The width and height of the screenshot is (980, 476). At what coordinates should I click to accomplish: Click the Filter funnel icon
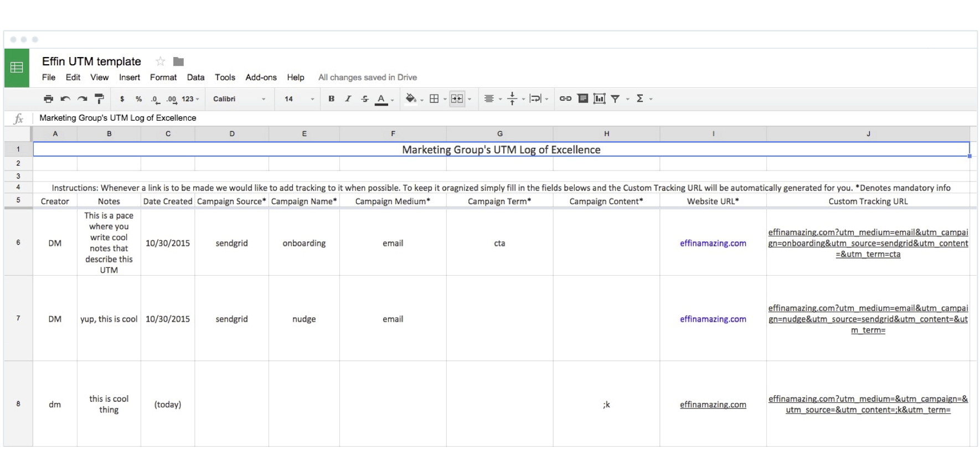pyautogui.click(x=615, y=99)
